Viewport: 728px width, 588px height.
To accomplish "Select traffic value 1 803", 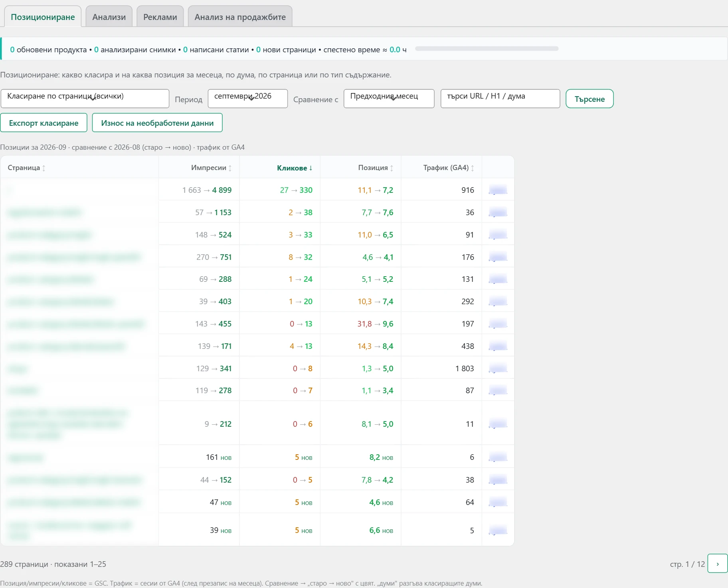I will [x=465, y=368].
